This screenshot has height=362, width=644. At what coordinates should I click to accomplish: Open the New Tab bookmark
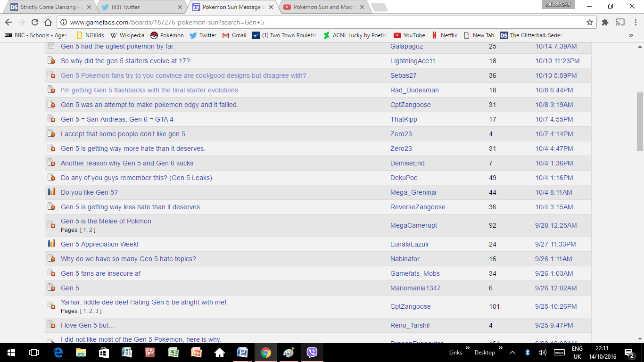pos(479,35)
